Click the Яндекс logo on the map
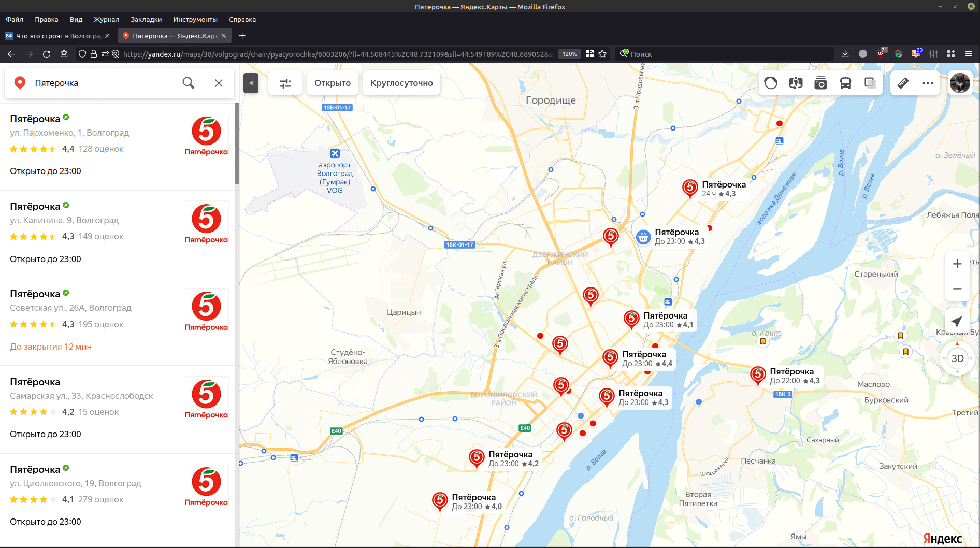 [942, 539]
